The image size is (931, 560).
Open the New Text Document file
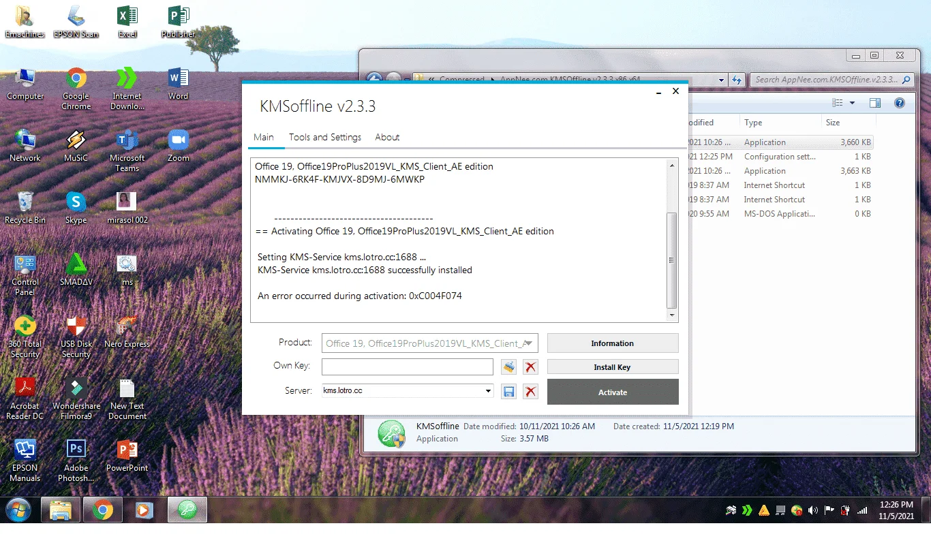(x=127, y=399)
